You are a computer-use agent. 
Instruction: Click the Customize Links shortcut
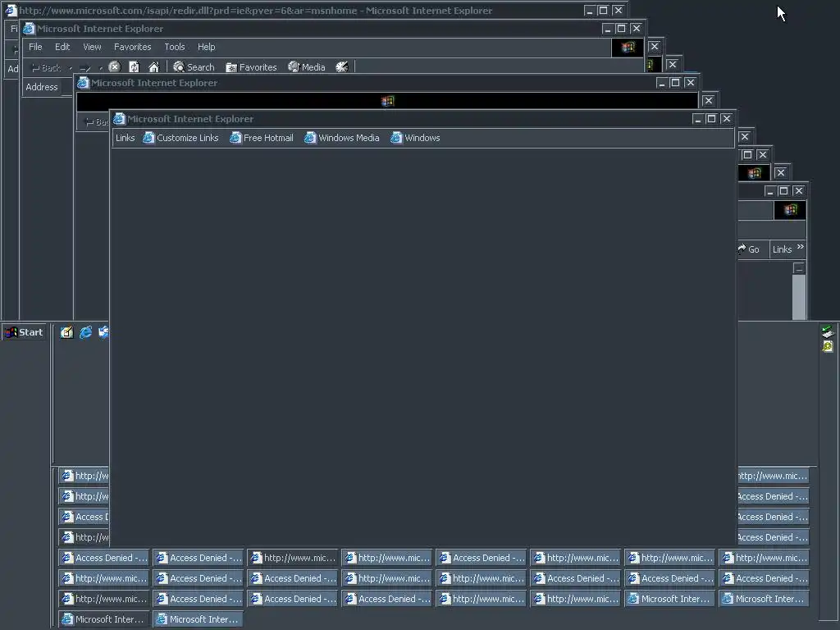[180, 138]
